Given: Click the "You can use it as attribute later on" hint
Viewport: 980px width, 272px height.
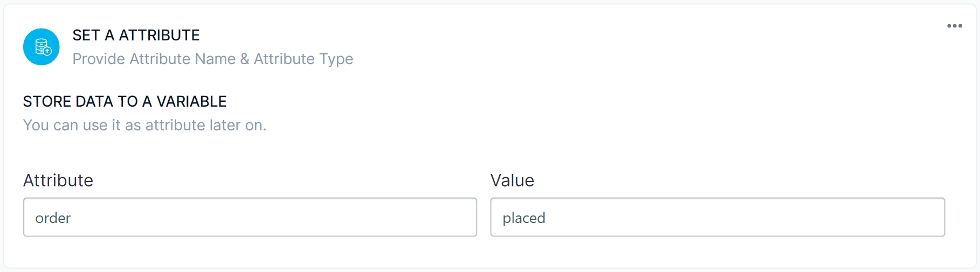Looking at the screenshot, I should pyautogui.click(x=144, y=125).
